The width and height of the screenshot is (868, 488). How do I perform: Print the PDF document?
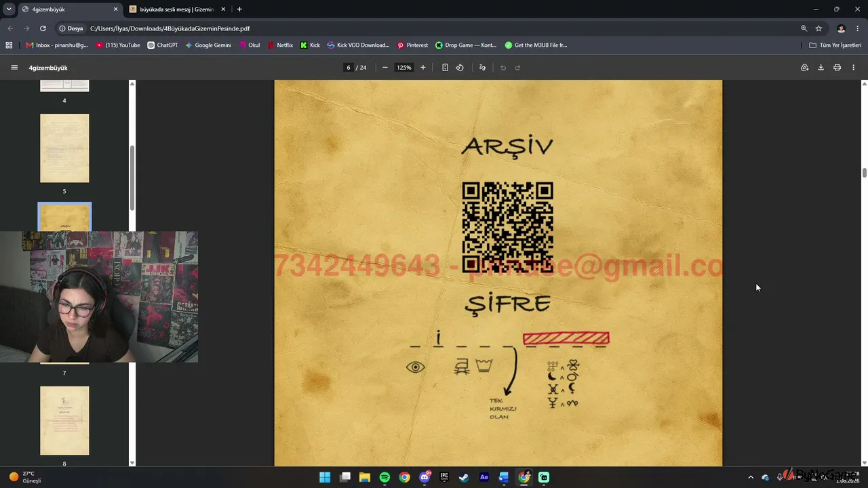tap(837, 68)
